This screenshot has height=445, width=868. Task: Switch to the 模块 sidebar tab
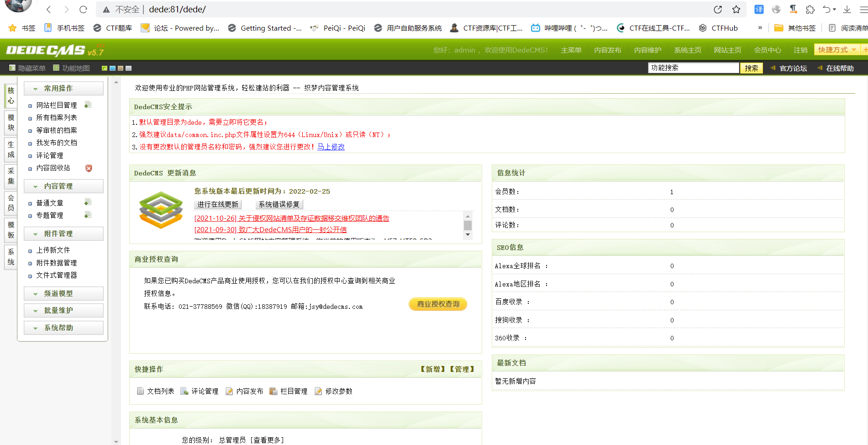pyautogui.click(x=11, y=122)
